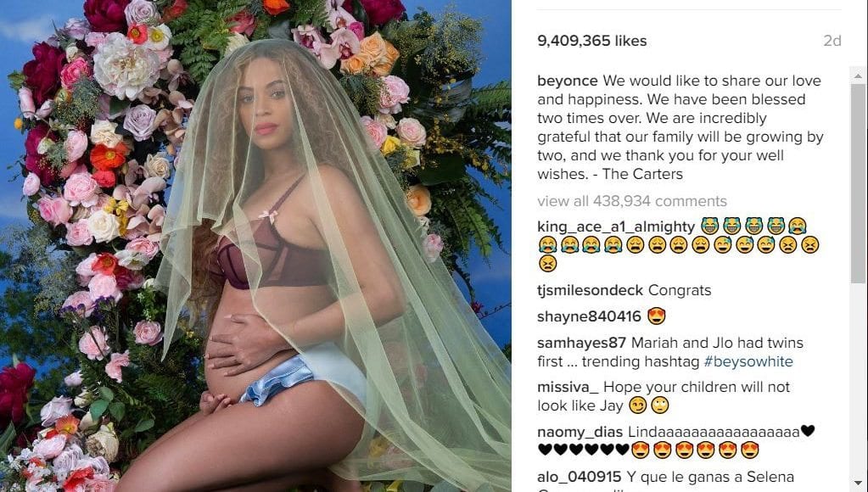The height and width of the screenshot is (492, 868).
Task: Open shayne840416's profile
Action: click(x=589, y=316)
